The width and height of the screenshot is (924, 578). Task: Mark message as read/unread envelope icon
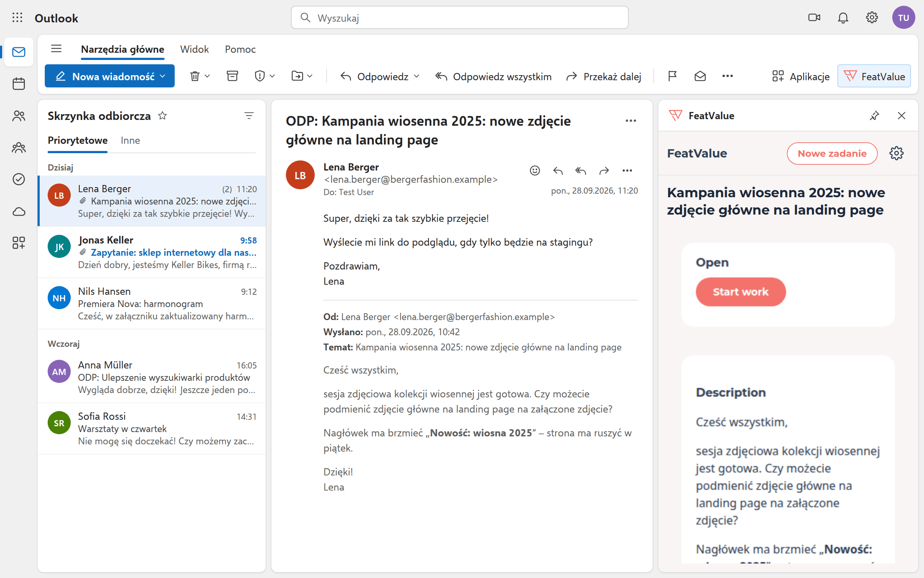pyautogui.click(x=700, y=76)
